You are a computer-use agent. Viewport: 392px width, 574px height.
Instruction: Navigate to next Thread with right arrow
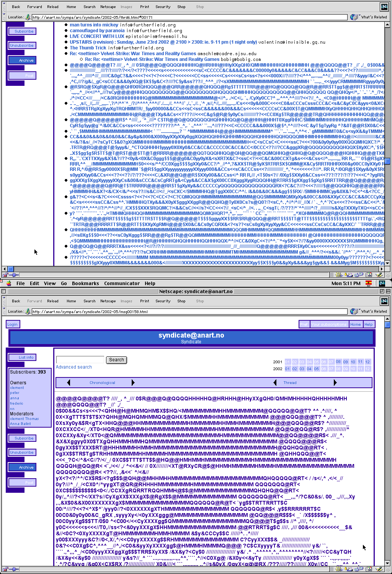click(335, 382)
